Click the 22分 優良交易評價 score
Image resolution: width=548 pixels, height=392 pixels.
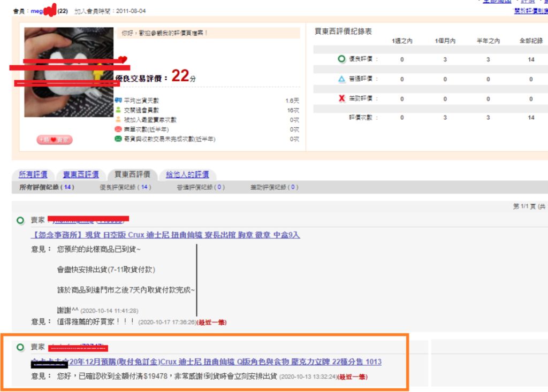pos(184,75)
